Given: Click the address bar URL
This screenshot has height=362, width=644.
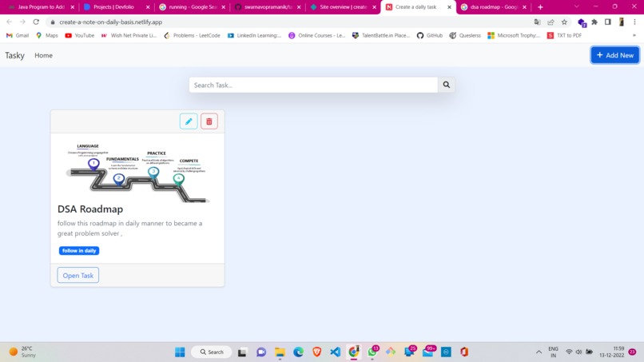Looking at the screenshot, I should tap(110, 22).
